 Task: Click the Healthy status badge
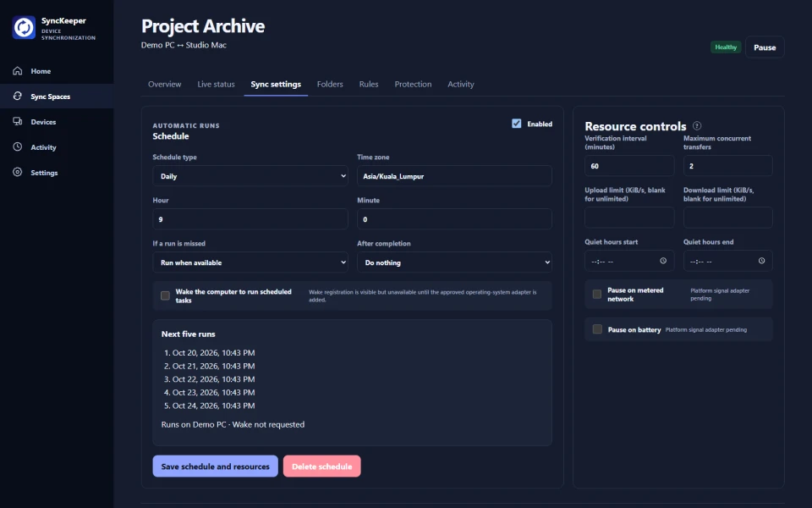click(x=726, y=47)
